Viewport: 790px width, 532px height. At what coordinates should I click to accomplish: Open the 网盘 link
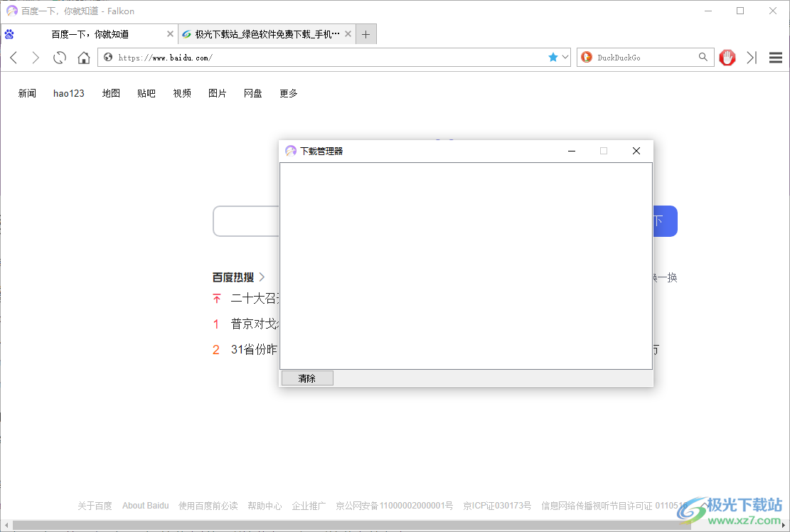click(x=253, y=93)
